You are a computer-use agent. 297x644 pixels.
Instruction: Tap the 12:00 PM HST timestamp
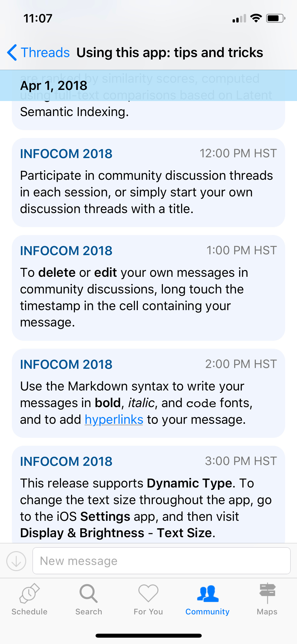point(238,153)
